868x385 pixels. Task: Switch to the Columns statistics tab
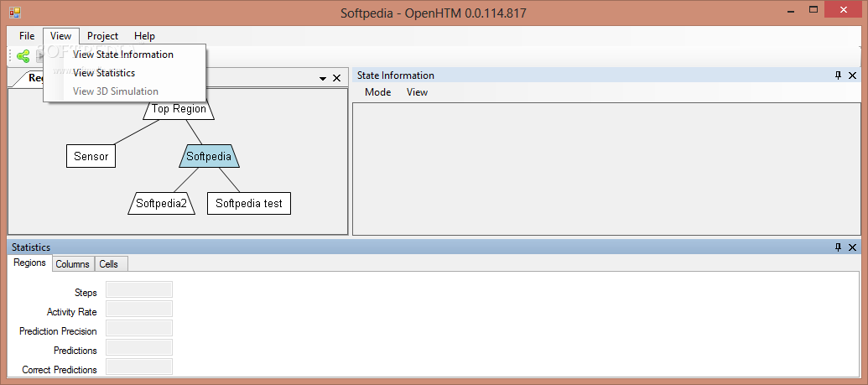tap(72, 264)
